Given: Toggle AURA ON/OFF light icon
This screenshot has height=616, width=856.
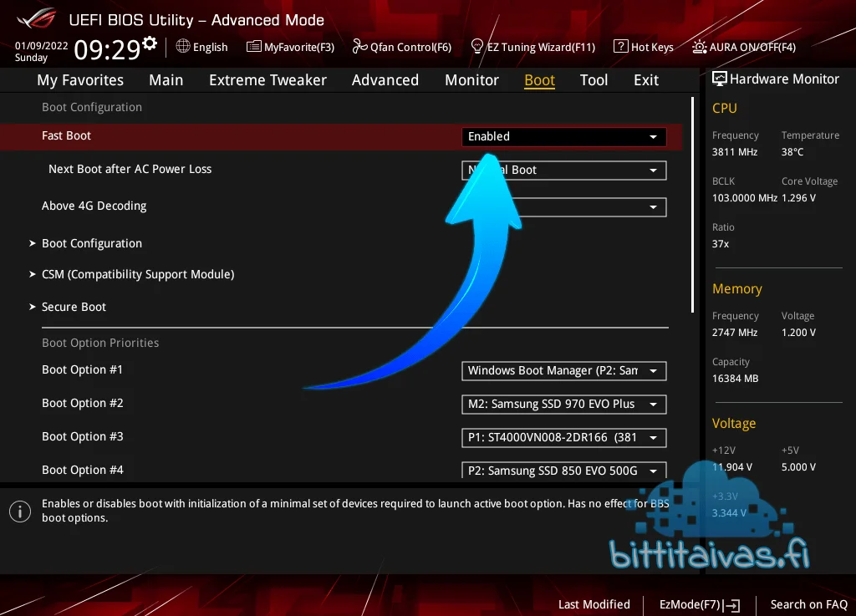Looking at the screenshot, I should tap(700, 47).
